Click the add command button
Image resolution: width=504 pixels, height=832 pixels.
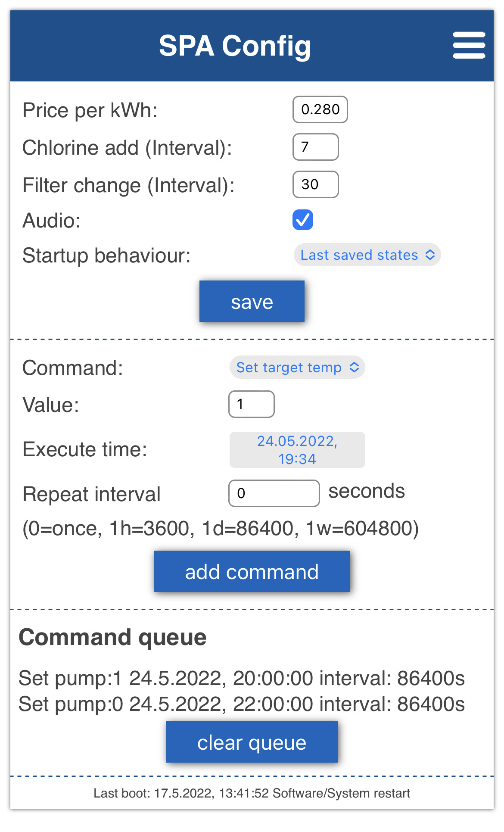click(x=252, y=571)
